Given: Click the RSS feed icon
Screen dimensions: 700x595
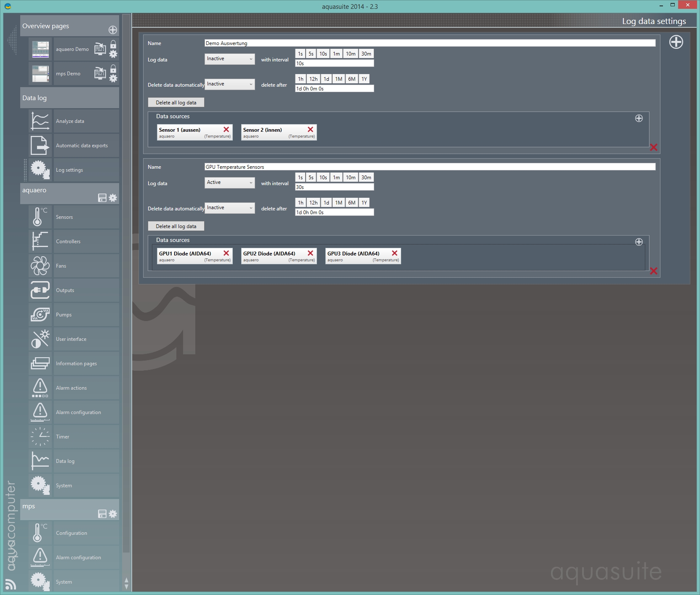Looking at the screenshot, I should pos(11,584).
